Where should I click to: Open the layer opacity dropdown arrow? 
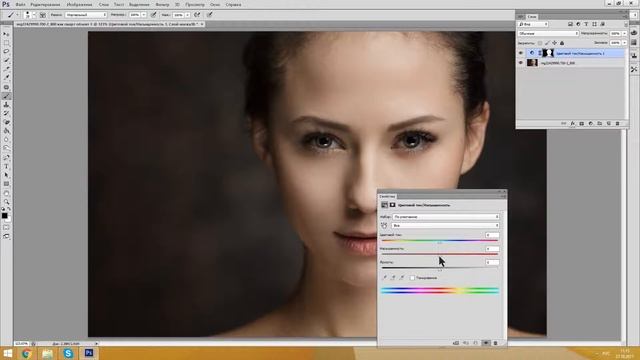click(x=624, y=33)
